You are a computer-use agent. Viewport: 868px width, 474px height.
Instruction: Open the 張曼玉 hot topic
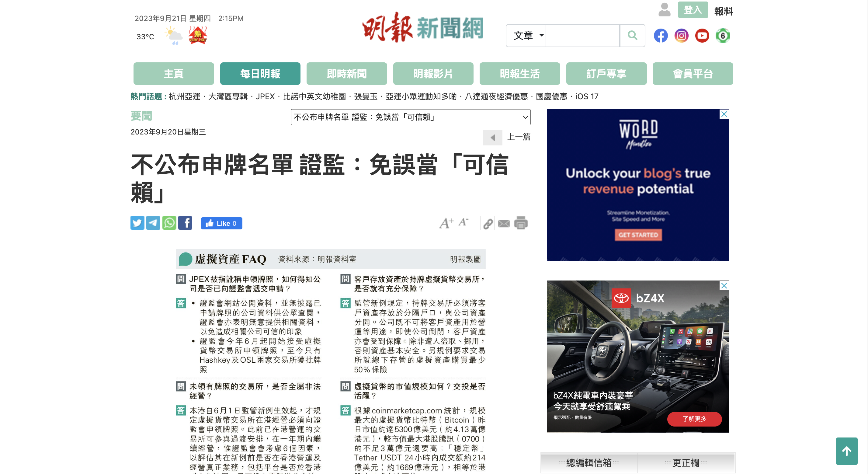tap(366, 96)
